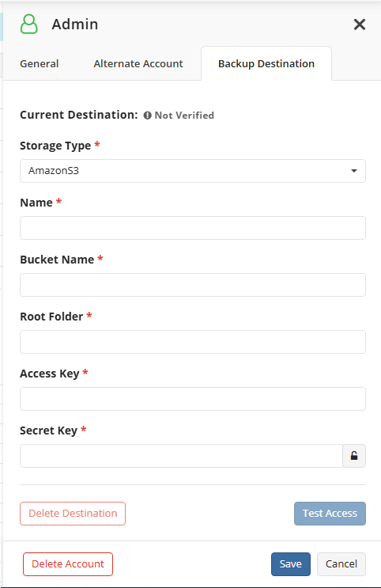Viewport: 381px width, 588px height.
Task: Click the Test Access button
Action: pyautogui.click(x=330, y=514)
